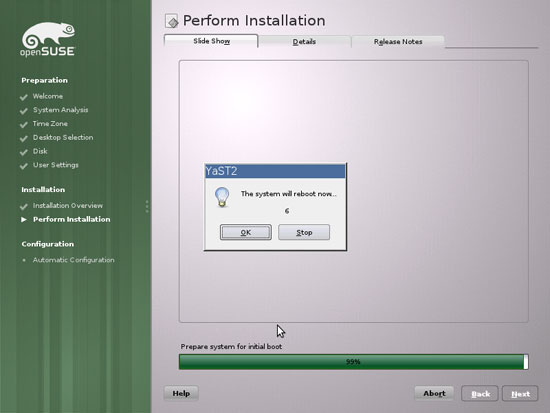Click 'The system will reboot now...' message
This screenshot has width=550, height=413.
pos(289,194)
